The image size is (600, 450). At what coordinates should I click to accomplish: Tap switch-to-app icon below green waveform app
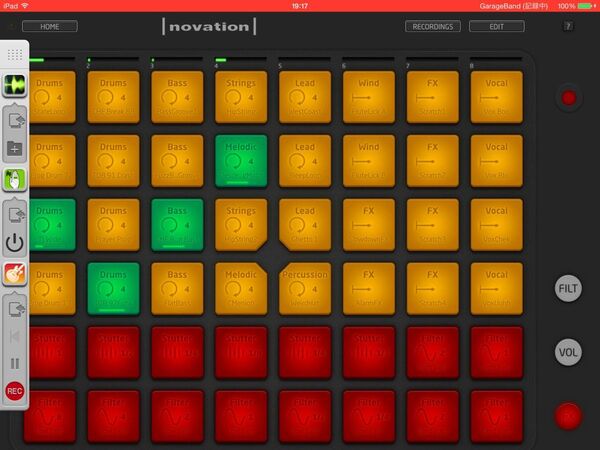pos(15,120)
